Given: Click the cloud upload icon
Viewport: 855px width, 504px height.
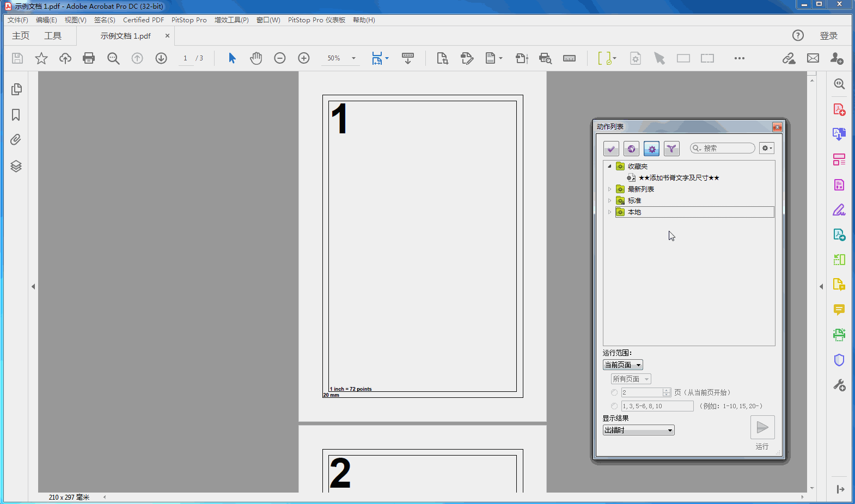Looking at the screenshot, I should [x=65, y=58].
